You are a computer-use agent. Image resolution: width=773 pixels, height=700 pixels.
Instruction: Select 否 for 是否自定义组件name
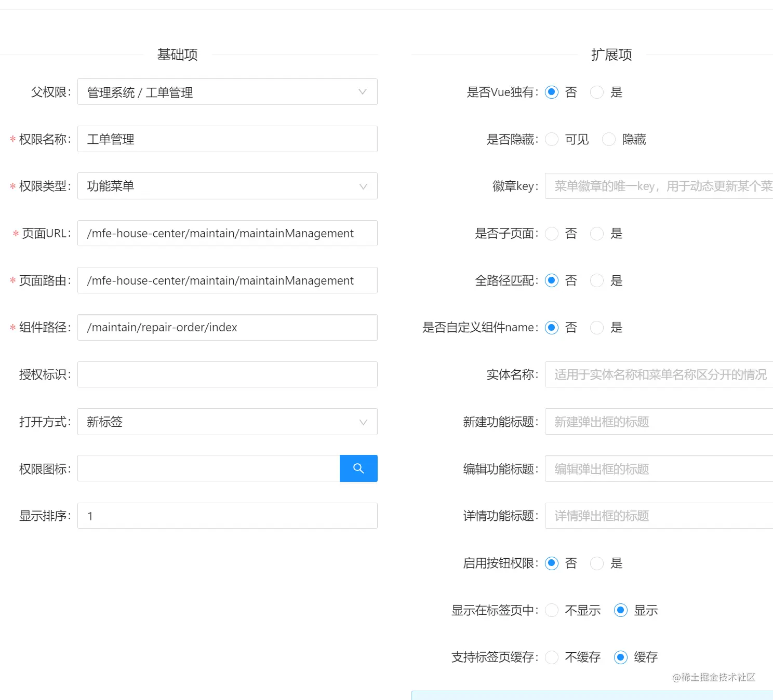click(552, 328)
